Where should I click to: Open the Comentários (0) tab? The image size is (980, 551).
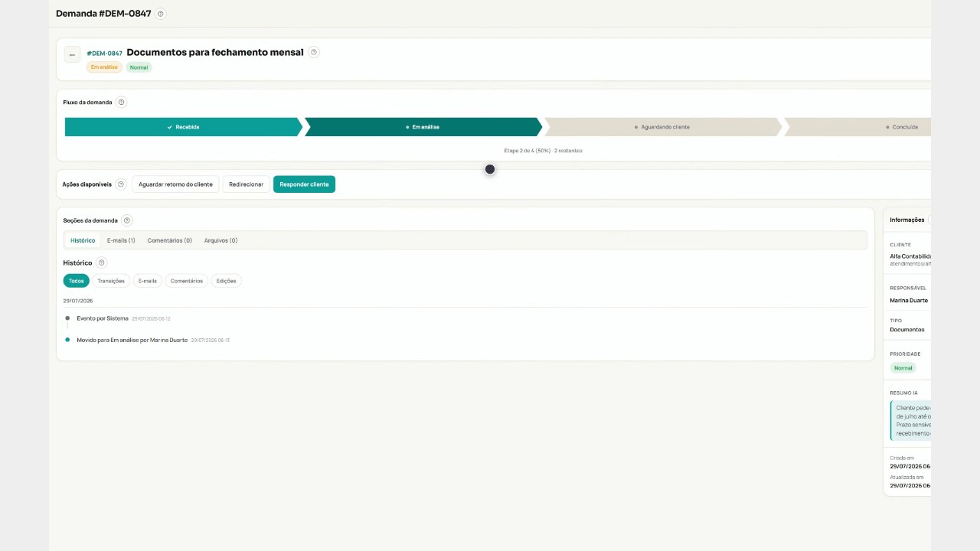coord(170,240)
